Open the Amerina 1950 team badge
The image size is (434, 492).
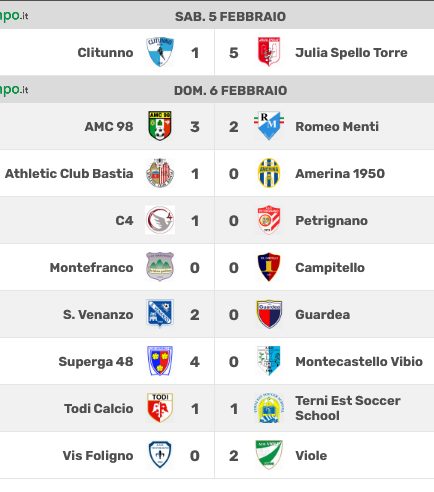[x=269, y=173]
